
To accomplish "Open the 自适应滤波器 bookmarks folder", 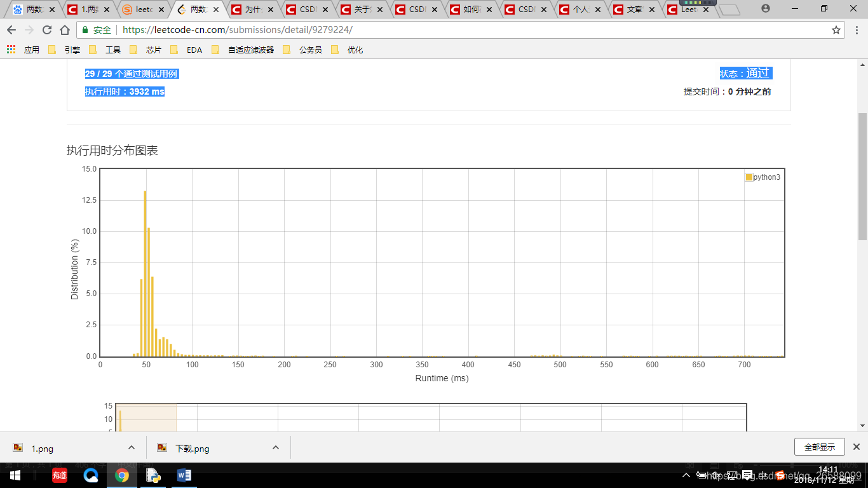I will tap(243, 50).
